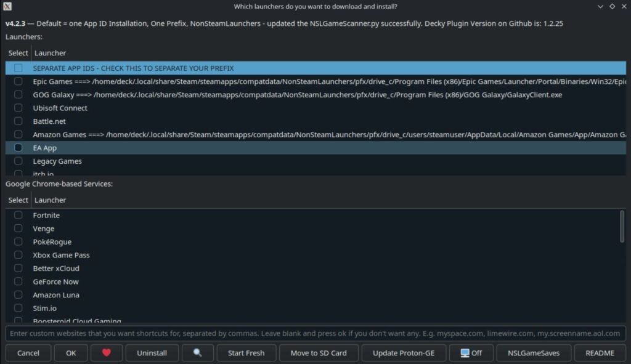Screen dimensions: 631x364
Task: Click the Select column header in Launchers table
Action: (x=18, y=53)
